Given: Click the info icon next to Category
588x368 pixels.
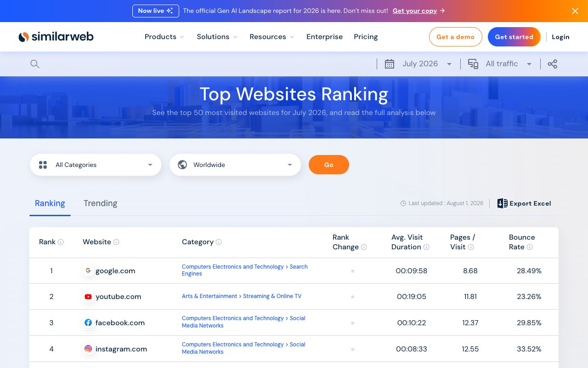Looking at the screenshot, I should (219, 242).
